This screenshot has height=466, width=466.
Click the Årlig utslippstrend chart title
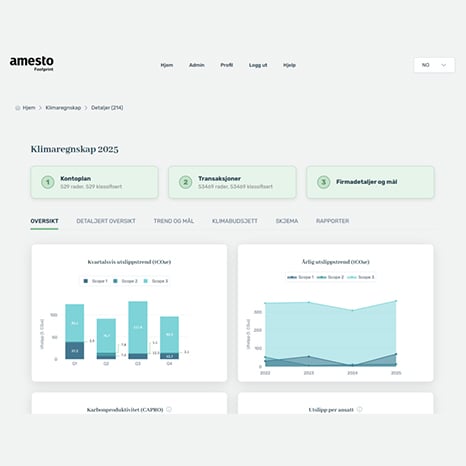pyautogui.click(x=336, y=262)
